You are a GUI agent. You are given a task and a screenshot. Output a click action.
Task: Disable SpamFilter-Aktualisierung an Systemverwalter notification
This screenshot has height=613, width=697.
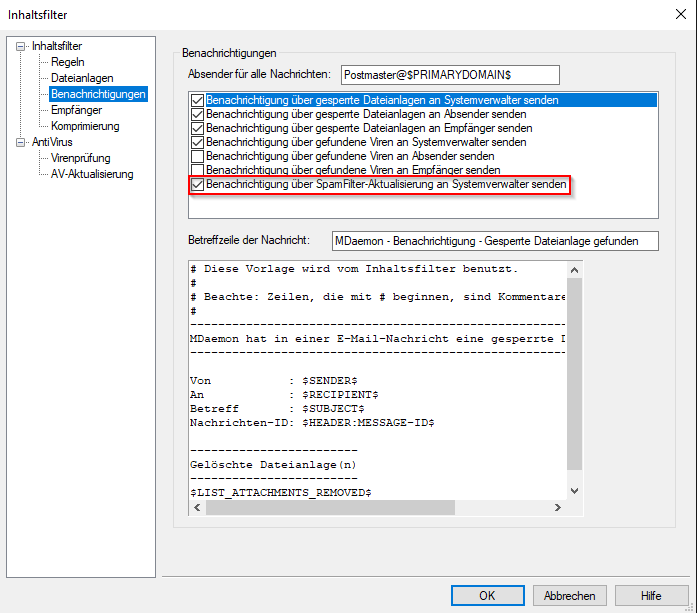pyautogui.click(x=197, y=185)
